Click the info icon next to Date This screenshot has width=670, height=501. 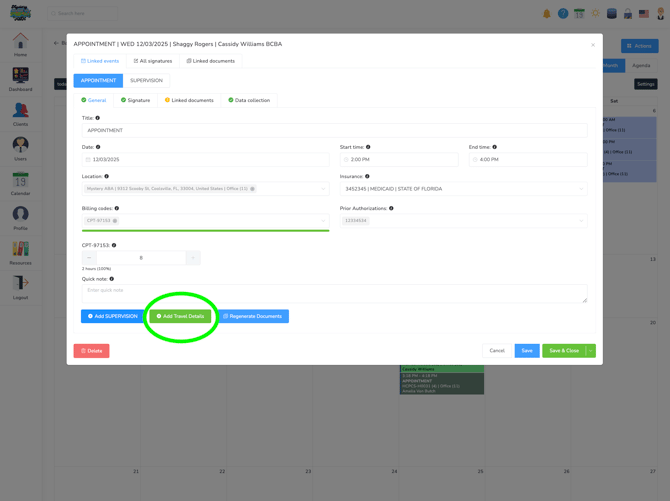[98, 147]
